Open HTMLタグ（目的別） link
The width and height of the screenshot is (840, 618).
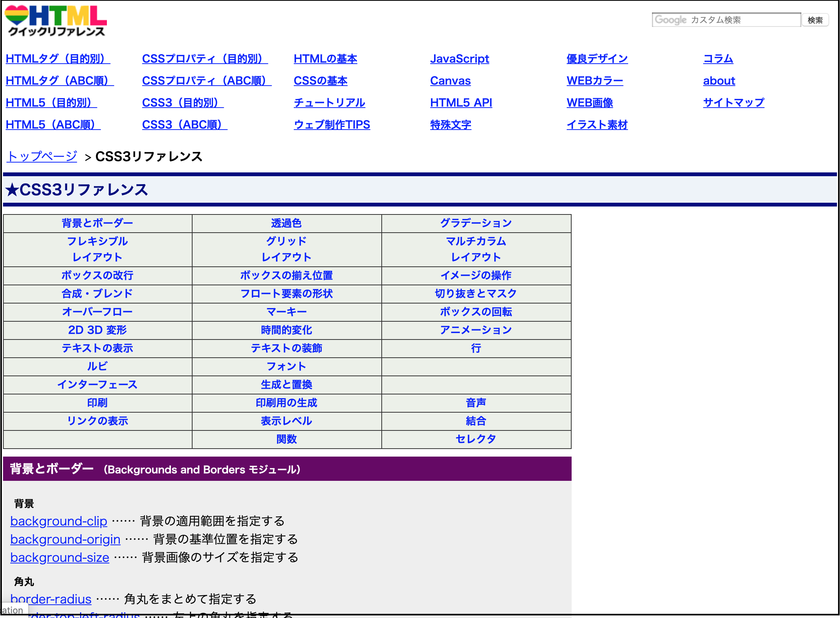click(x=58, y=59)
